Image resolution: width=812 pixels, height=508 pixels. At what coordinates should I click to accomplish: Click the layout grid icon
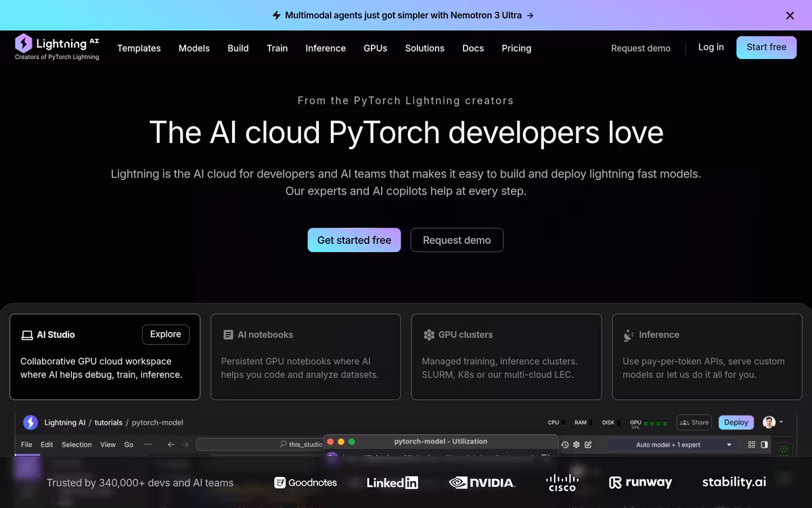(x=752, y=445)
